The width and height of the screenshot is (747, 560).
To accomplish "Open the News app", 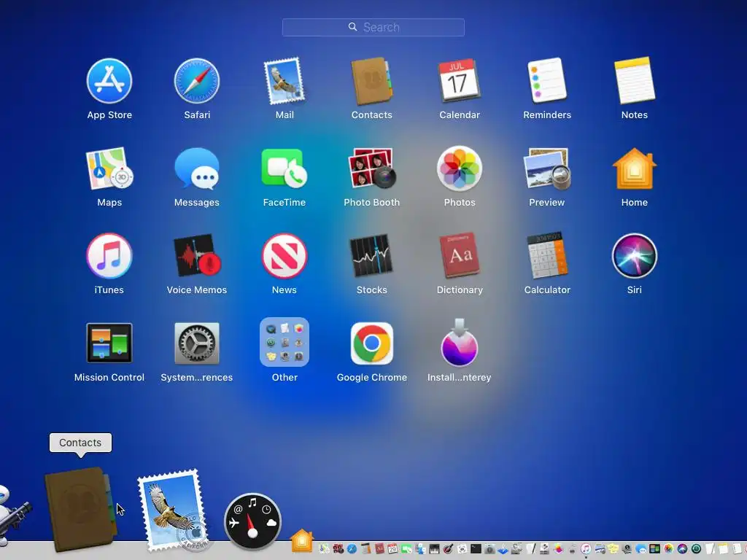I will (285, 256).
